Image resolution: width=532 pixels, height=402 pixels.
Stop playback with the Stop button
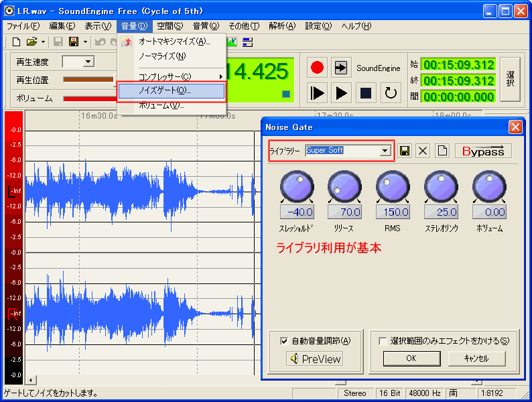coord(366,92)
